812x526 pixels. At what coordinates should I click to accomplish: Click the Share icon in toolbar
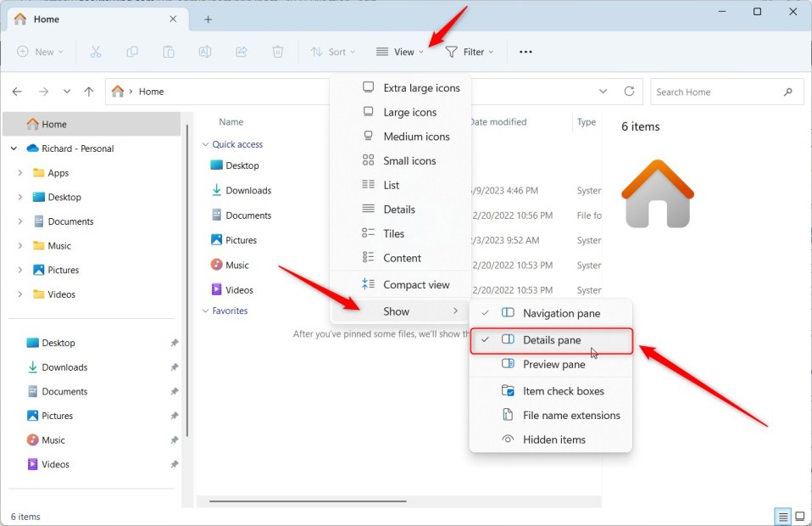241,52
